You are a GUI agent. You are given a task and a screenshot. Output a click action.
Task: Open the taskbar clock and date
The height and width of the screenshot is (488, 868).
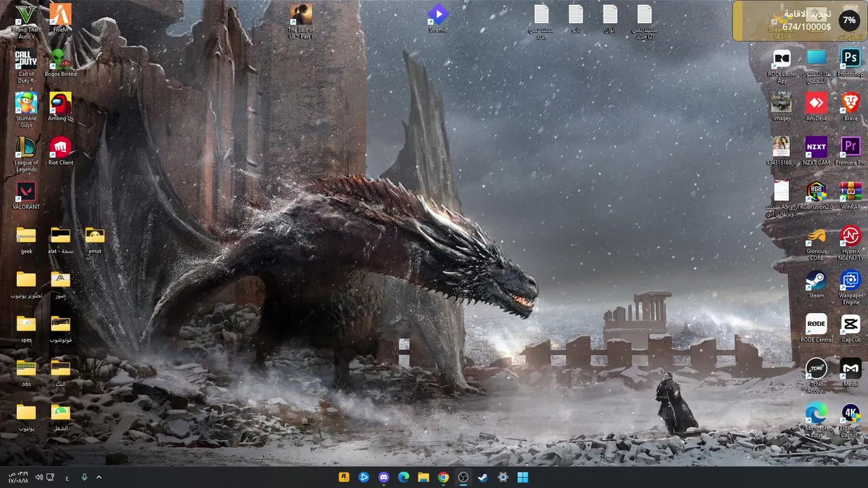click(x=18, y=477)
